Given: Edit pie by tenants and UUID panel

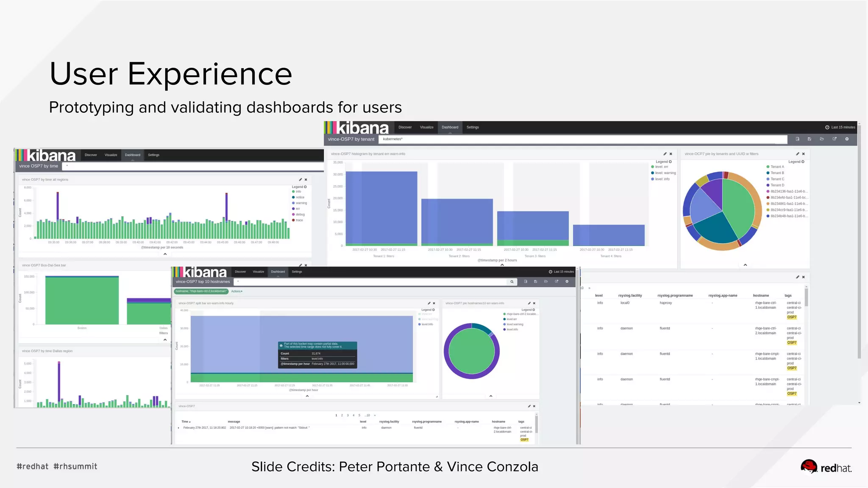Looking at the screenshot, I should (x=798, y=154).
